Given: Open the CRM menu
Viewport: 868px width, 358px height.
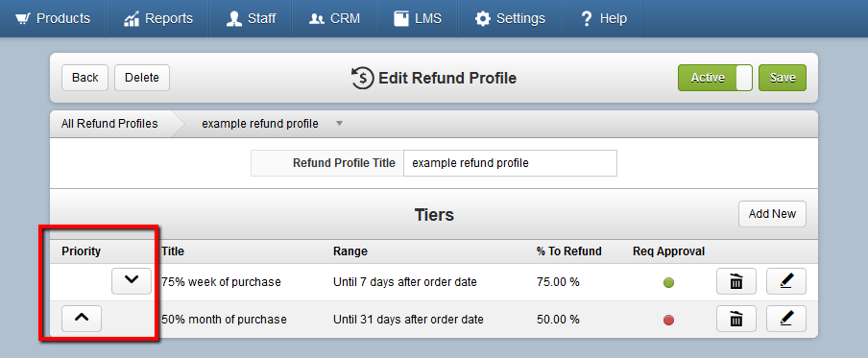Looking at the screenshot, I should point(334,19).
